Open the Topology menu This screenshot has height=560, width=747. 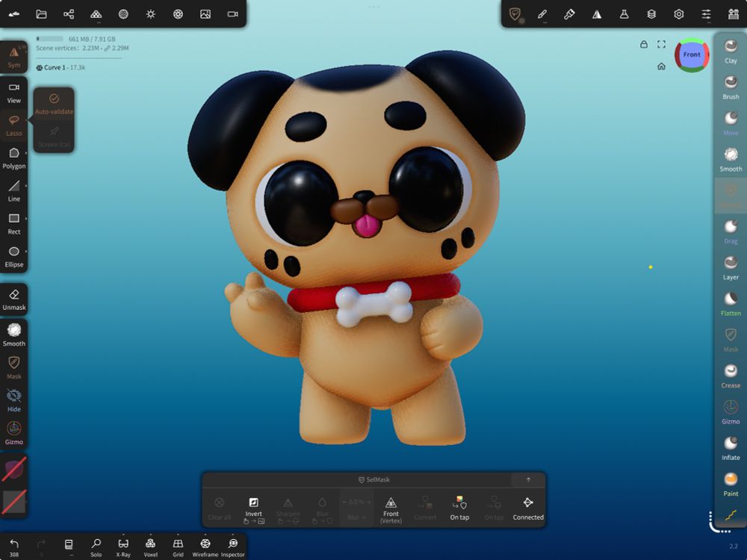click(x=96, y=14)
